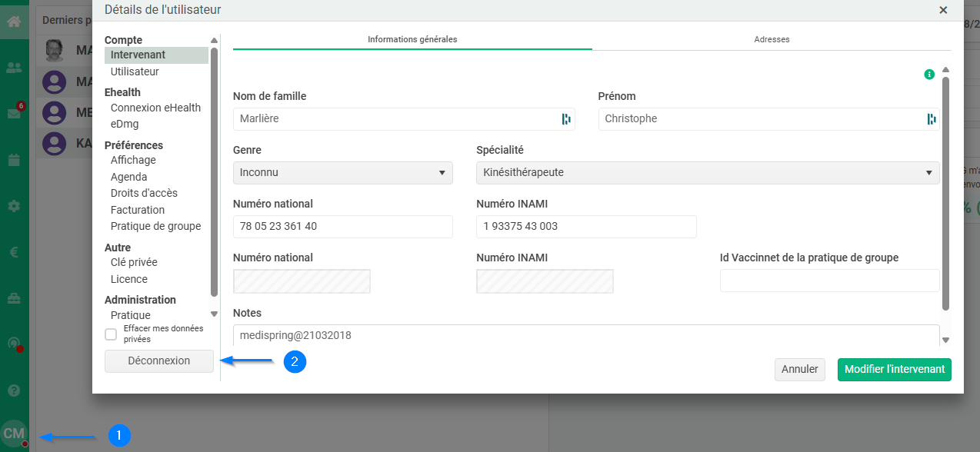The width and height of the screenshot is (980, 452).
Task: Click the Prénom input field
Action: pos(769,119)
